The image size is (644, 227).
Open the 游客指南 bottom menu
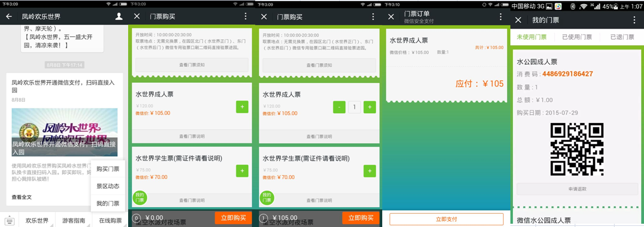pos(74,220)
